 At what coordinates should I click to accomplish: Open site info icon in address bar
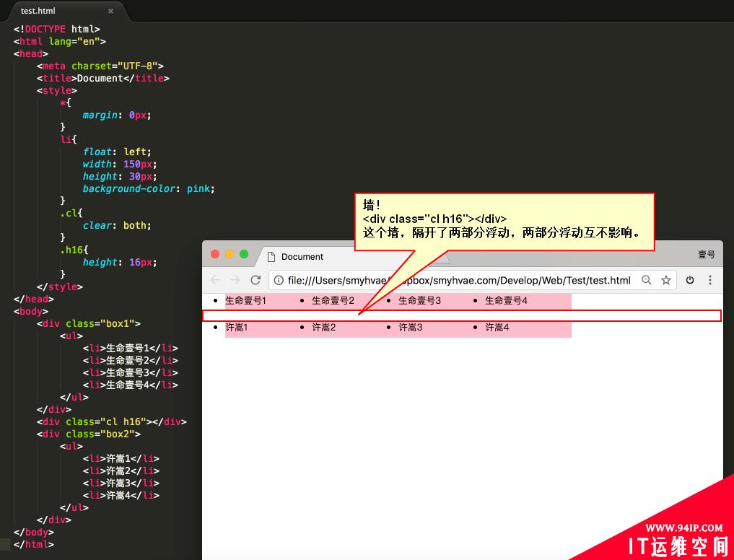[279, 280]
